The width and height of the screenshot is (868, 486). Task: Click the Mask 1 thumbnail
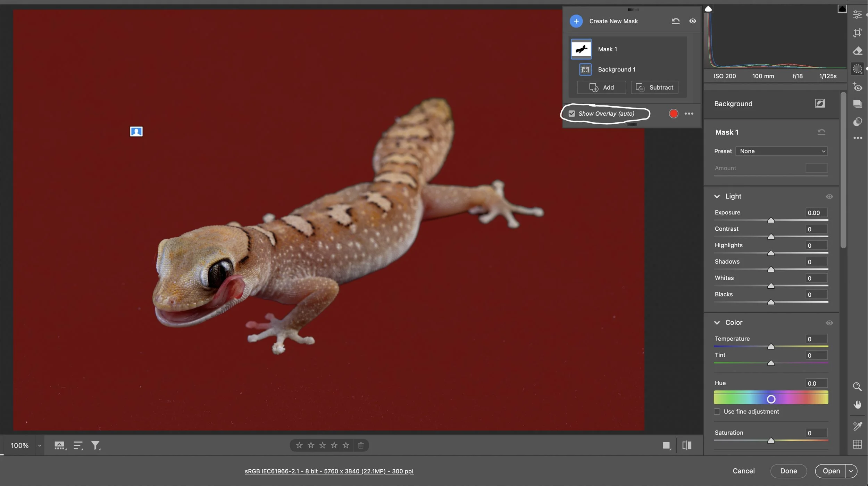(x=581, y=49)
